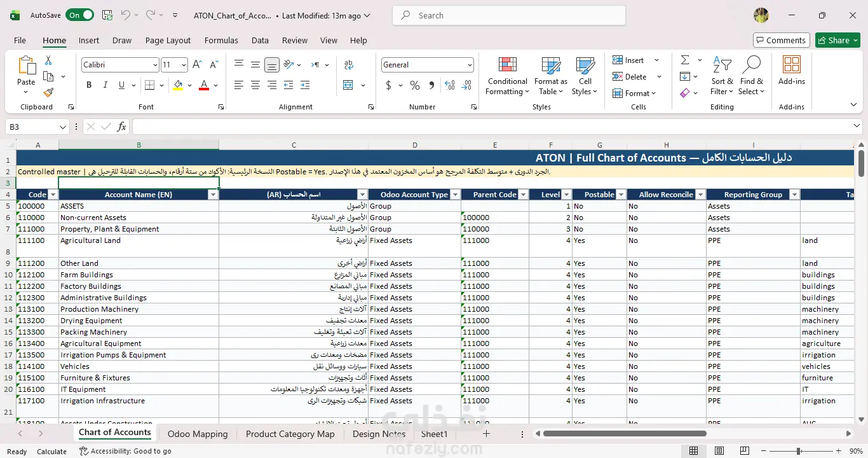The height and width of the screenshot is (458, 868).
Task: Toggle Italic formatting
Action: [104, 85]
